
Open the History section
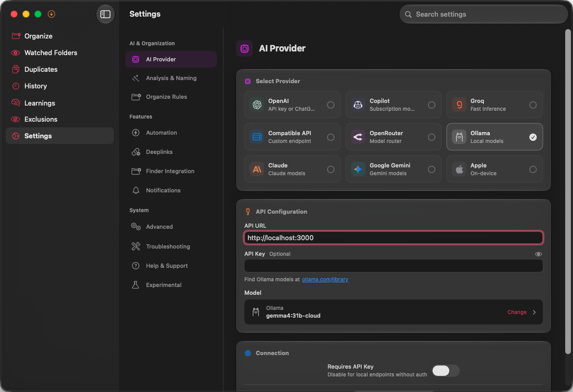point(60,86)
